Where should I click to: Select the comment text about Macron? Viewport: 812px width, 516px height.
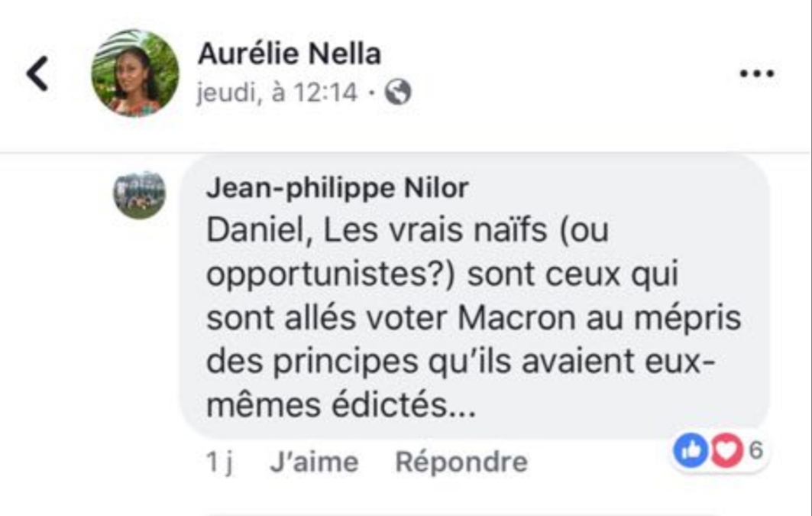point(474,317)
